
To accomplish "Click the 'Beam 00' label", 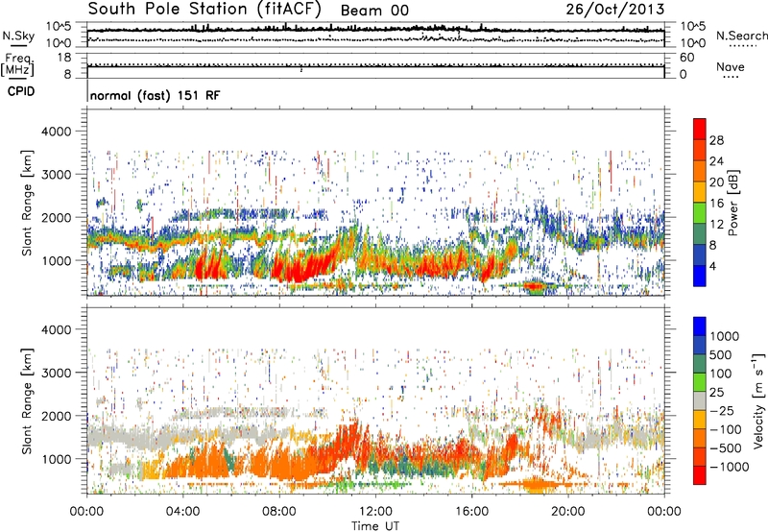I will [x=374, y=11].
